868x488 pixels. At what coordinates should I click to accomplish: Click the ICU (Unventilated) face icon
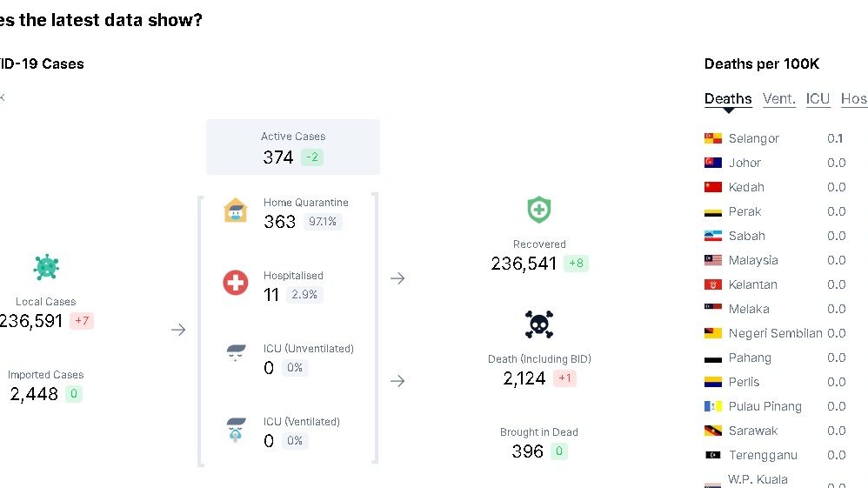pyautogui.click(x=236, y=355)
